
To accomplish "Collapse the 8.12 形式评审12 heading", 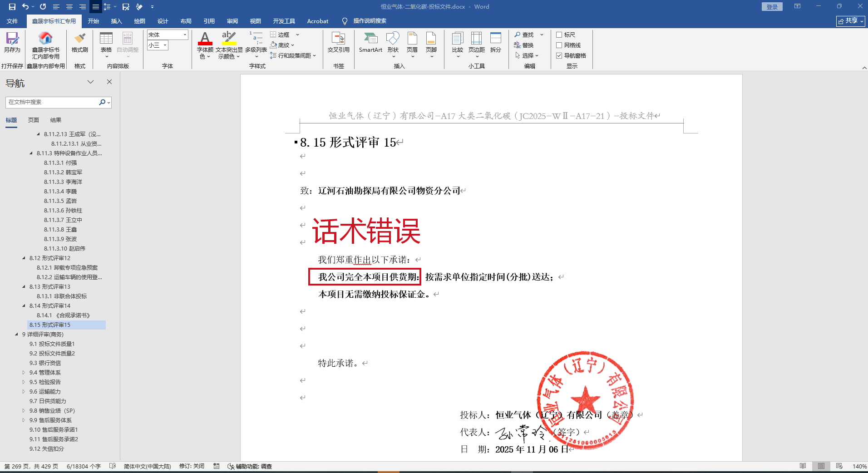I will 24,258.
